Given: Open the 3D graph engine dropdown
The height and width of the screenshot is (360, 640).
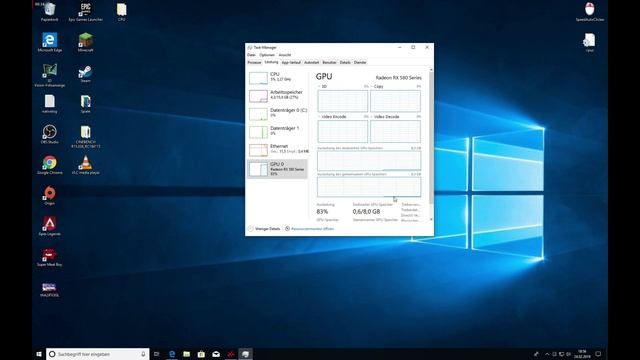Looking at the screenshot, I should pos(322,87).
